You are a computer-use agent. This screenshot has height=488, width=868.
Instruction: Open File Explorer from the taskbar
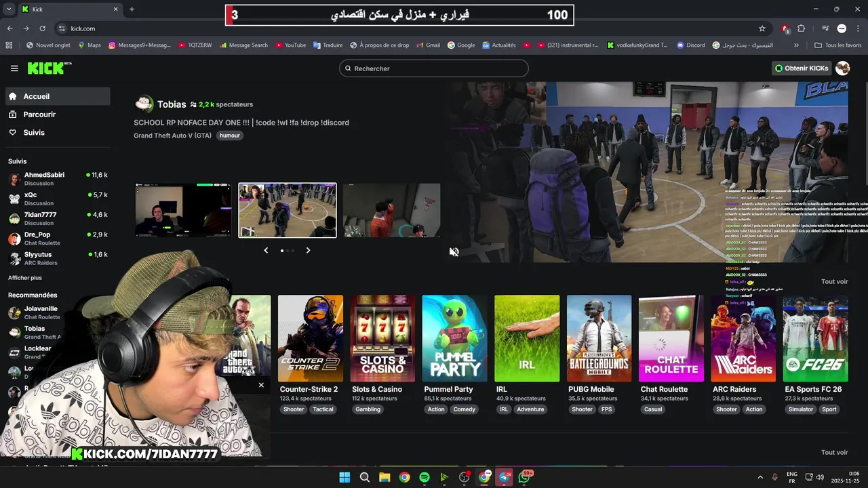click(x=384, y=477)
